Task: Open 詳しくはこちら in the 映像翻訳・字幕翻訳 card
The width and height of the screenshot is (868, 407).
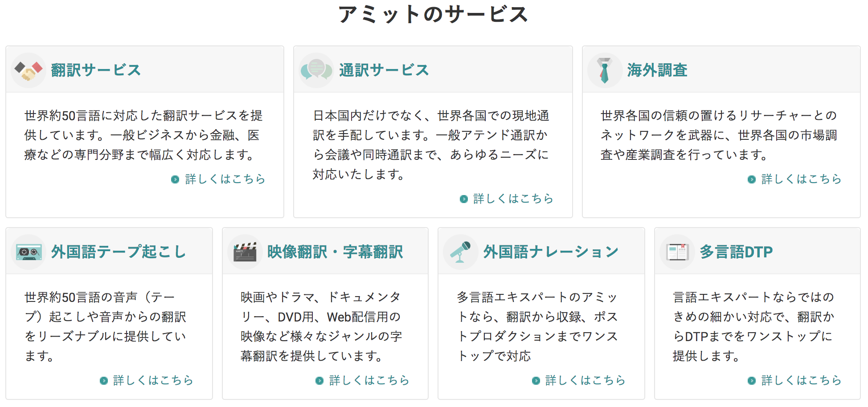Action: pos(368,381)
